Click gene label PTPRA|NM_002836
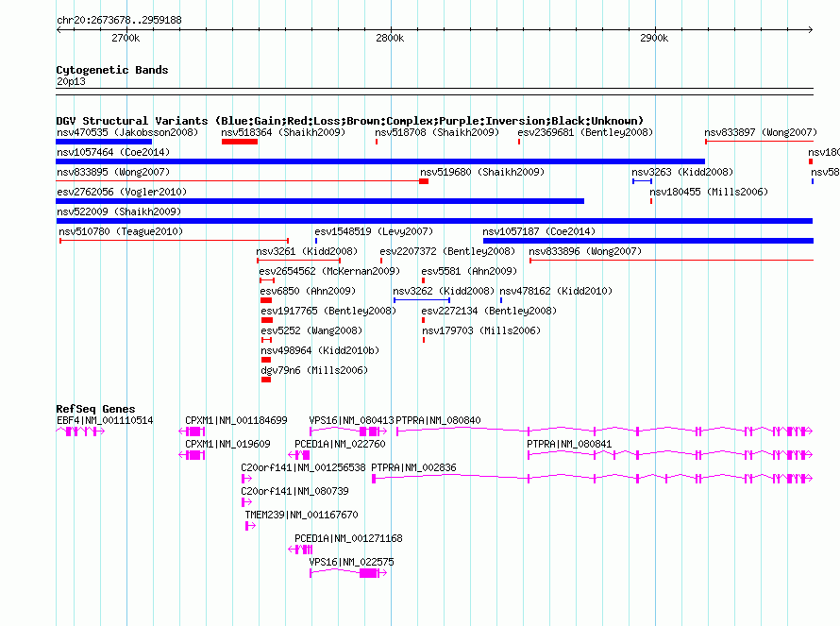Image resolution: width=840 pixels, height=626 pixels. (x=413, y=467)
